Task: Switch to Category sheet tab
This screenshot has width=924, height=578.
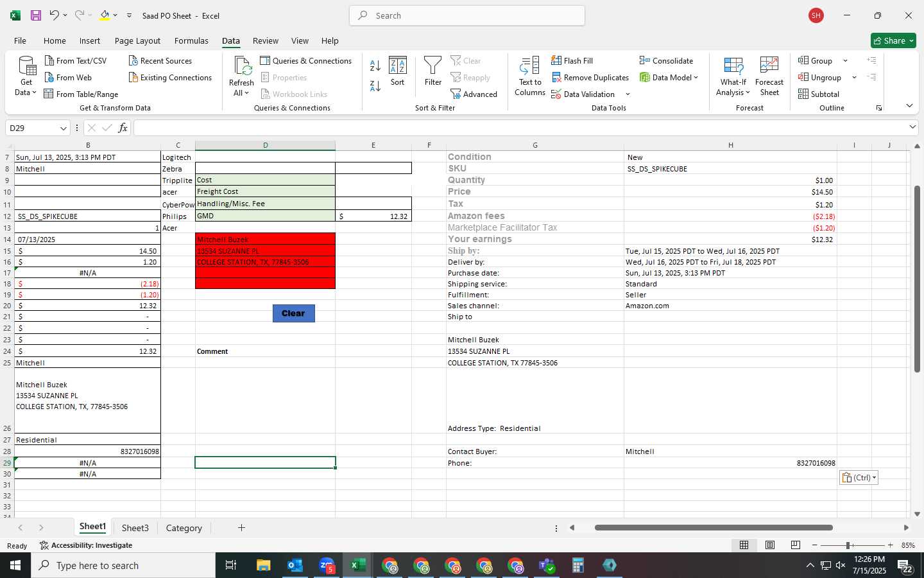Action: point(184,528)
